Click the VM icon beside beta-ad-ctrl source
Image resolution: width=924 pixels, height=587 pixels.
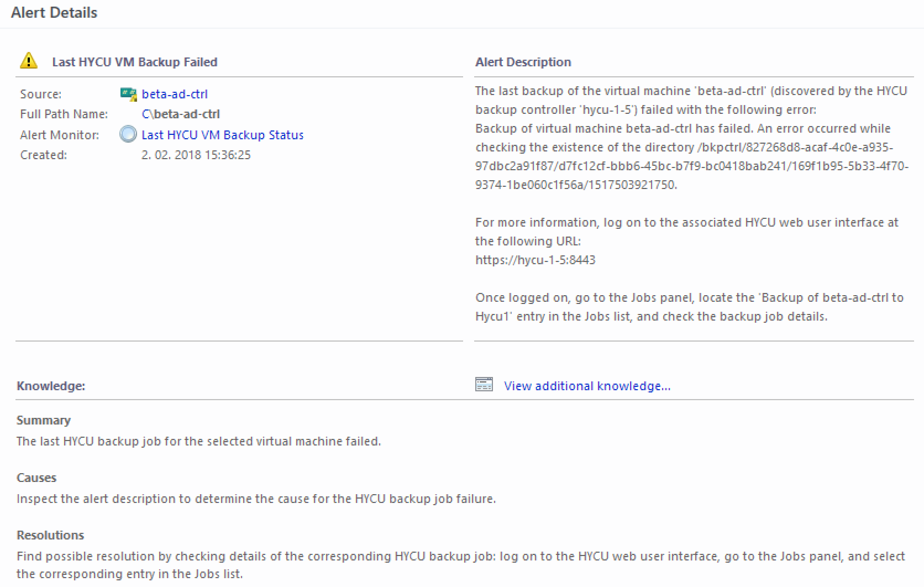[128, 94]
